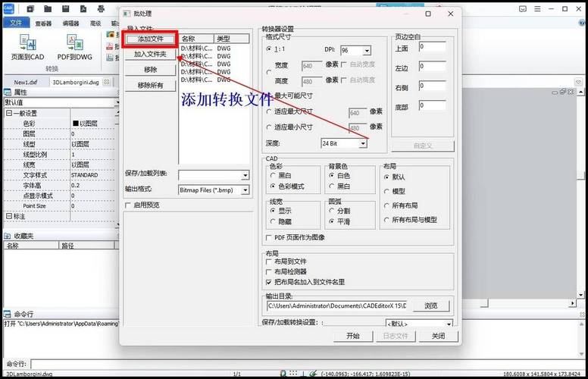Untick 把布局名加入到文件名里 checkbox

click(268, 282)
